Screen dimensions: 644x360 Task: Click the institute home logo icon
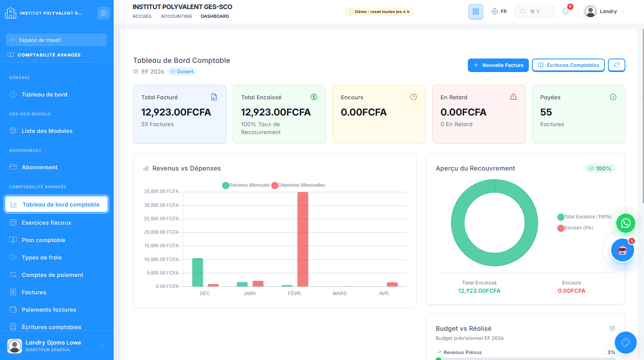[x=11, y=13]
